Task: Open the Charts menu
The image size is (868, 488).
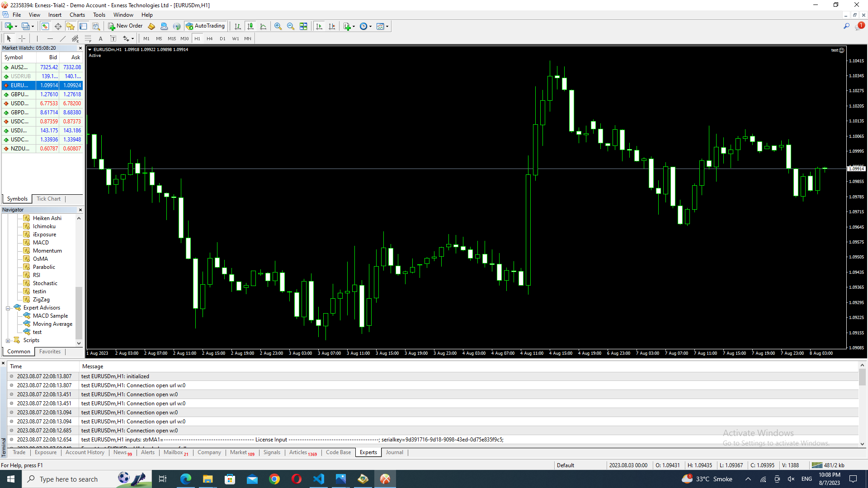Action: pyautogui.click(x=77, y=15)
